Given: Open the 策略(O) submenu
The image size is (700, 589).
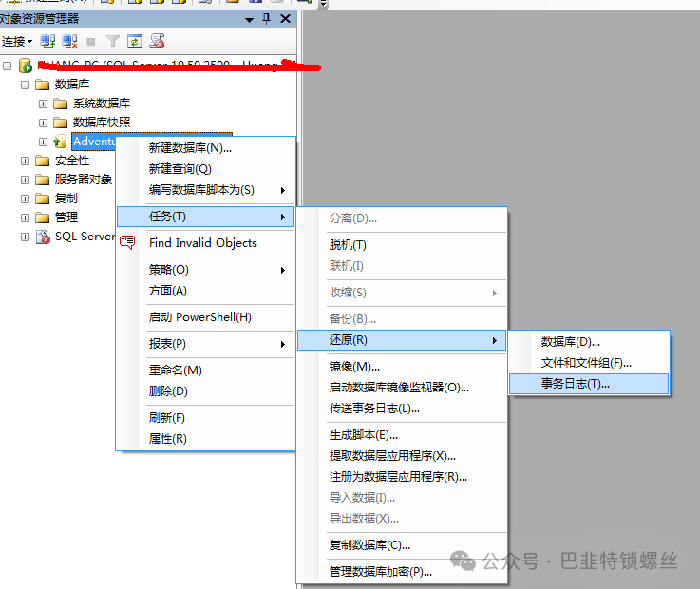Looking at the screenshot, I should [206, 270].
